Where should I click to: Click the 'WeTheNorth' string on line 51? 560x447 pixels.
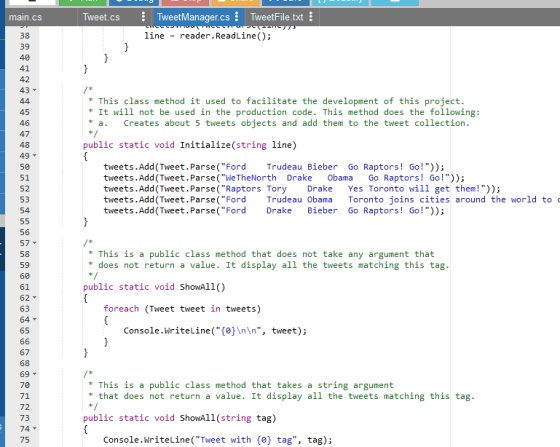coord(251,178)
